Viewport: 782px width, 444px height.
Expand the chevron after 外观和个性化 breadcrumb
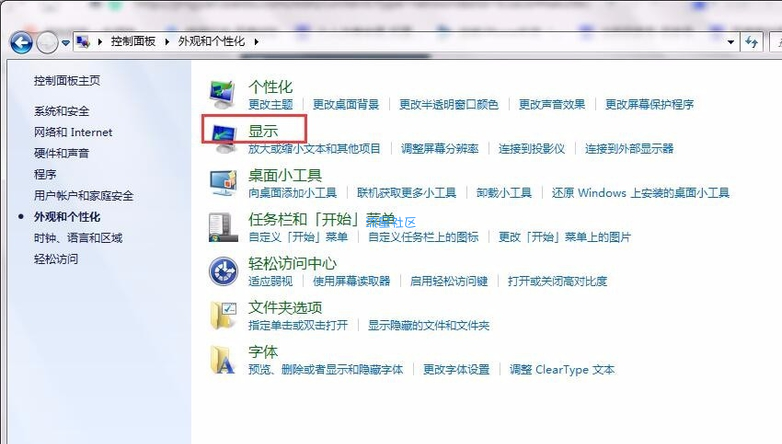coord(256,42)
